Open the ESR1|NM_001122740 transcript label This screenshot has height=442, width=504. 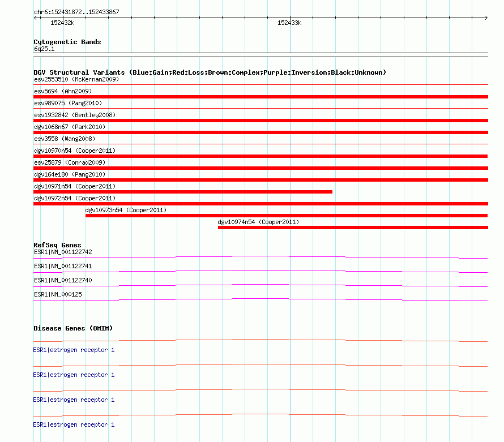tap(63, 281)
